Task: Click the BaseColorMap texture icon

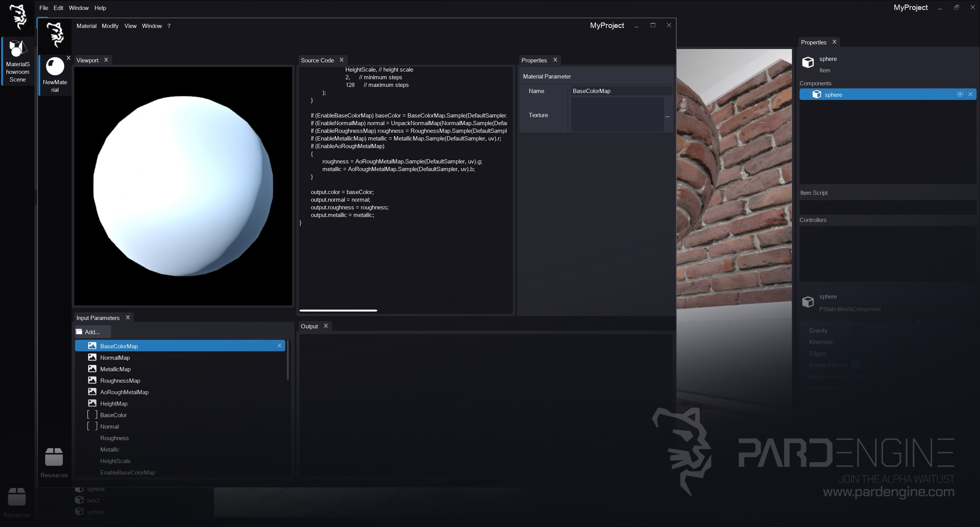Action: point(92,346)
